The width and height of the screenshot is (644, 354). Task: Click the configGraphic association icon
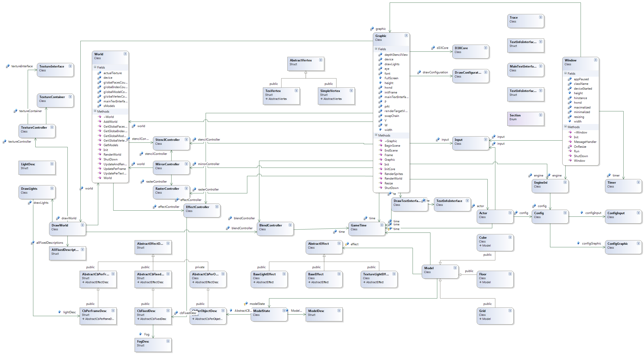coord(578,243)
